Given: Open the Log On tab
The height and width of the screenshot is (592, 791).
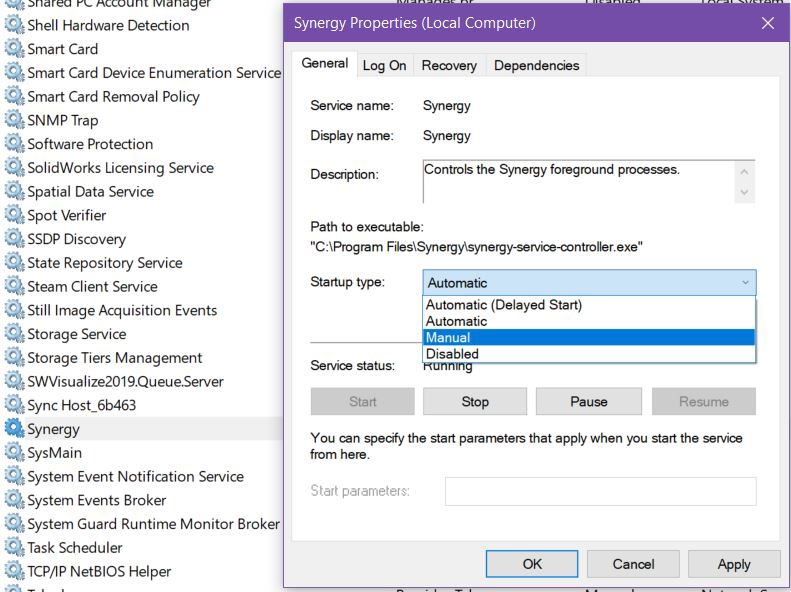Looking at the screenshot, I should [x=384, y=66].
